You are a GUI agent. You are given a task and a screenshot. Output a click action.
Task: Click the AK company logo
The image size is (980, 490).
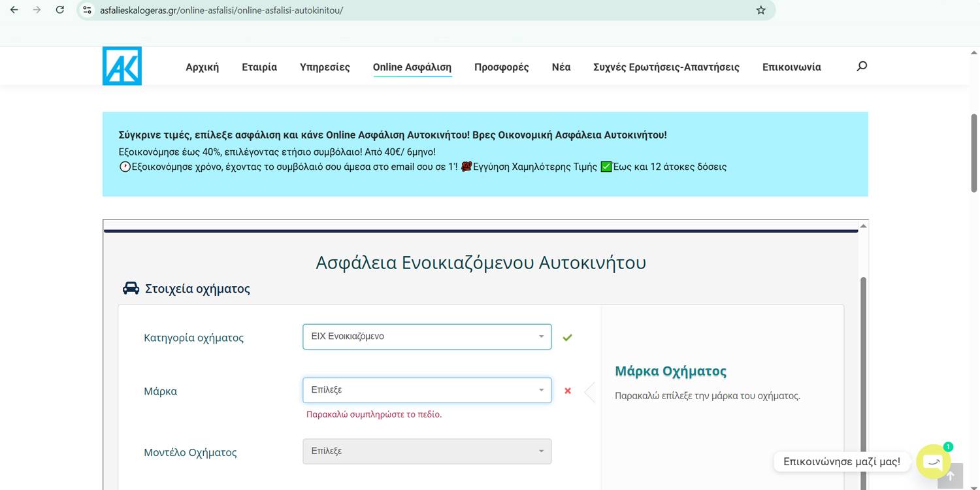[122, 65]
